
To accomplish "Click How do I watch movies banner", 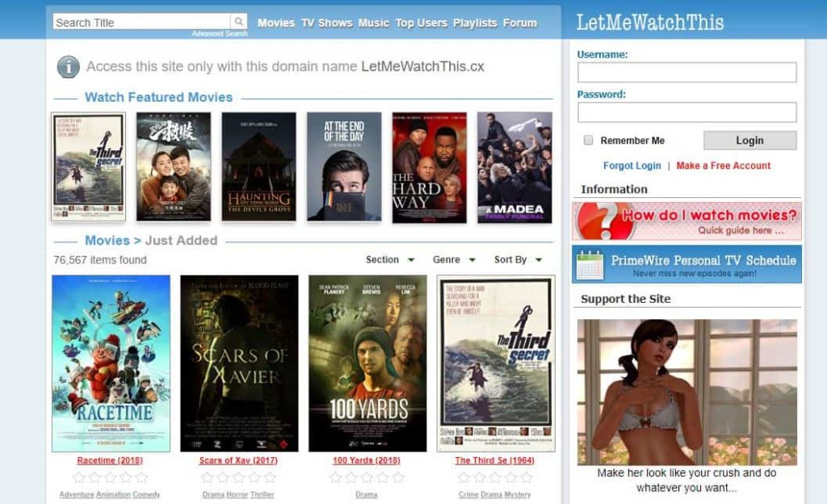I will [x=686, y=220].
